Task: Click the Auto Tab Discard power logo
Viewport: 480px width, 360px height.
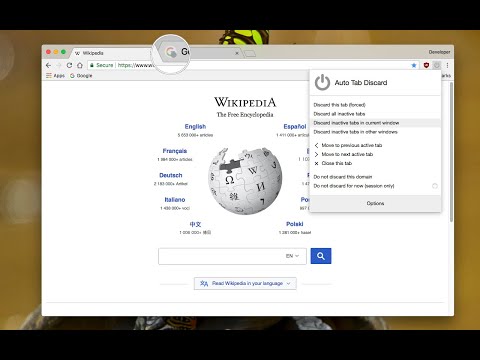Action: pyautogui.click(x=322, y=82)
